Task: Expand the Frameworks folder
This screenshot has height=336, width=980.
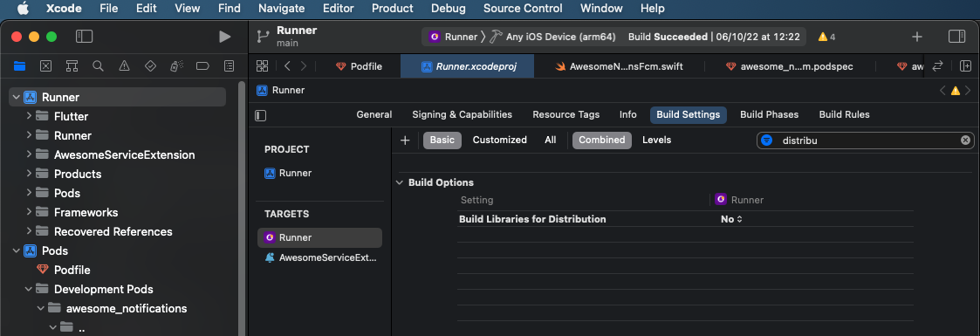Action: (x=29, y=212)
